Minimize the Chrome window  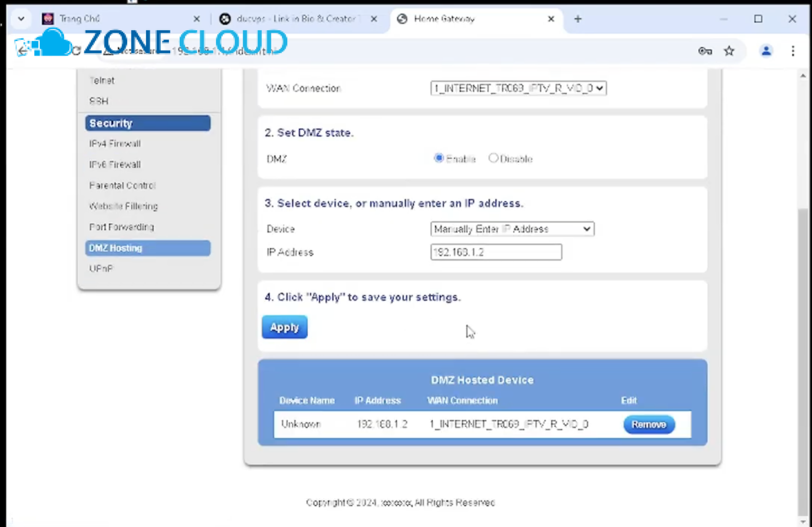pos(724,19)
